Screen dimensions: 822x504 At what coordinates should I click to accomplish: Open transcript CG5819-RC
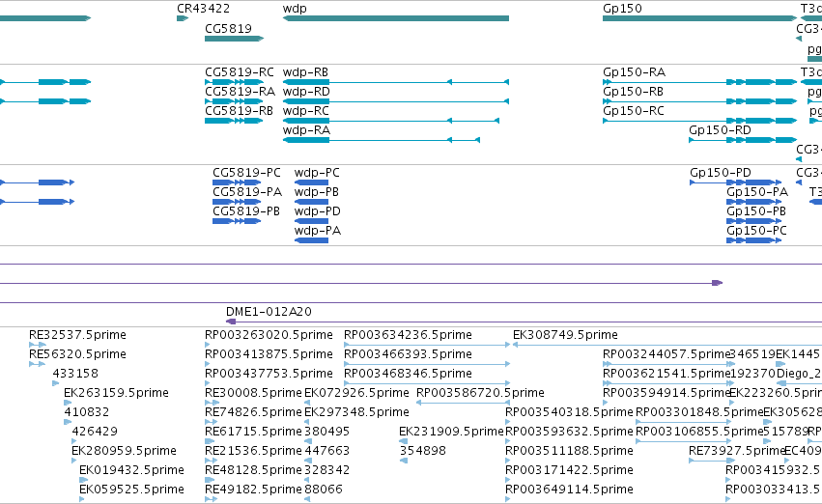click(239, 72)
